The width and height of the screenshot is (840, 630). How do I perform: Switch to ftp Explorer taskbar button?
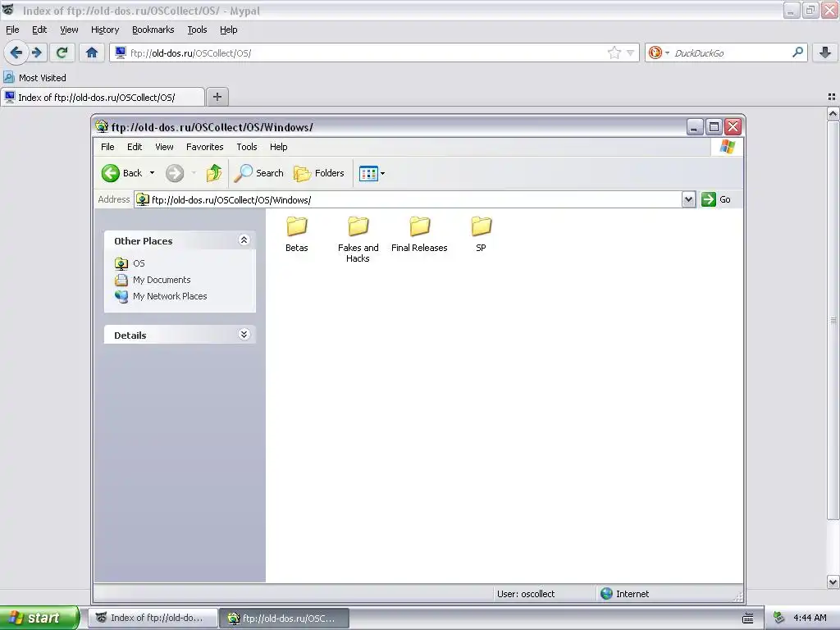click(285, 619)
